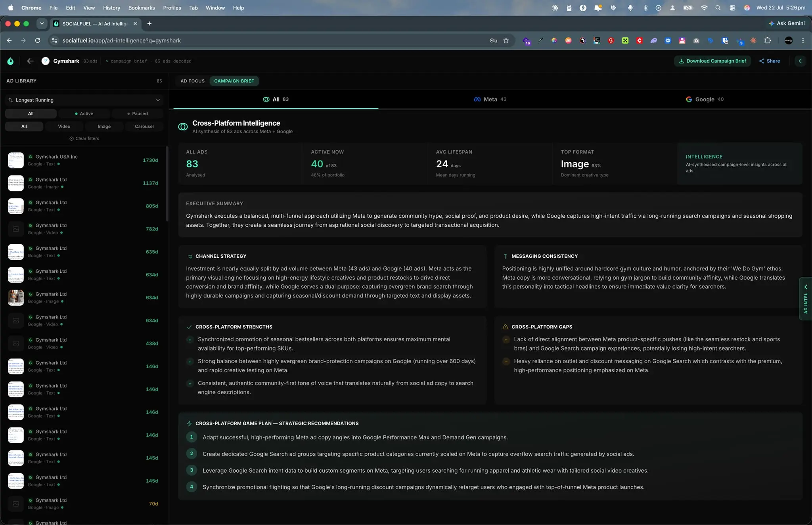Click the number 4 recommendation badge
The height and width of the screenshot is (525, 812).
192,487
